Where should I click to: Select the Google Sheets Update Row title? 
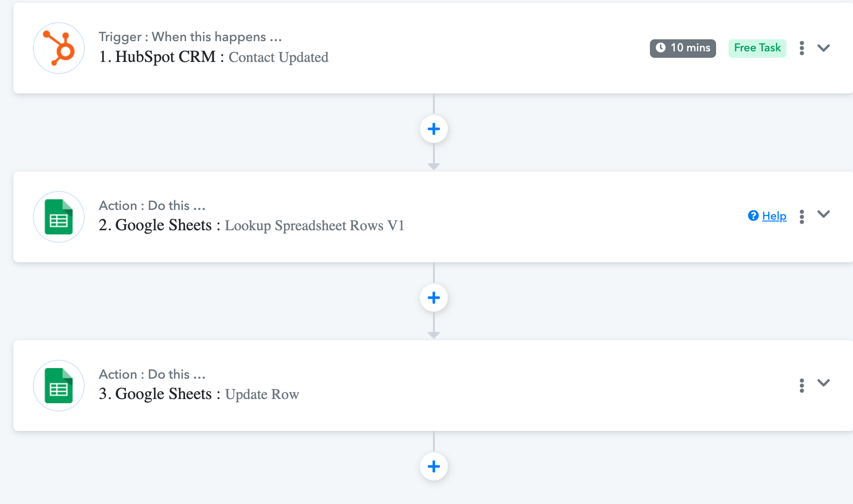199,394
